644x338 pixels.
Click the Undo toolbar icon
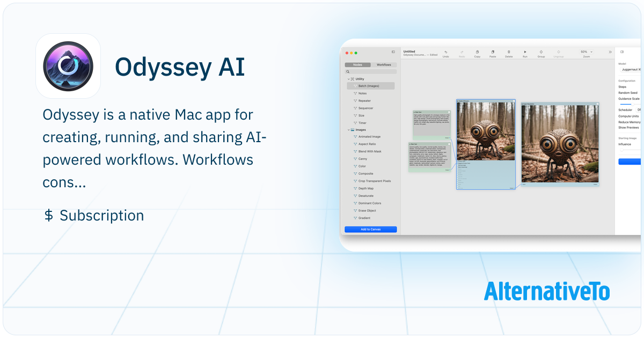[x=446, y=52]
